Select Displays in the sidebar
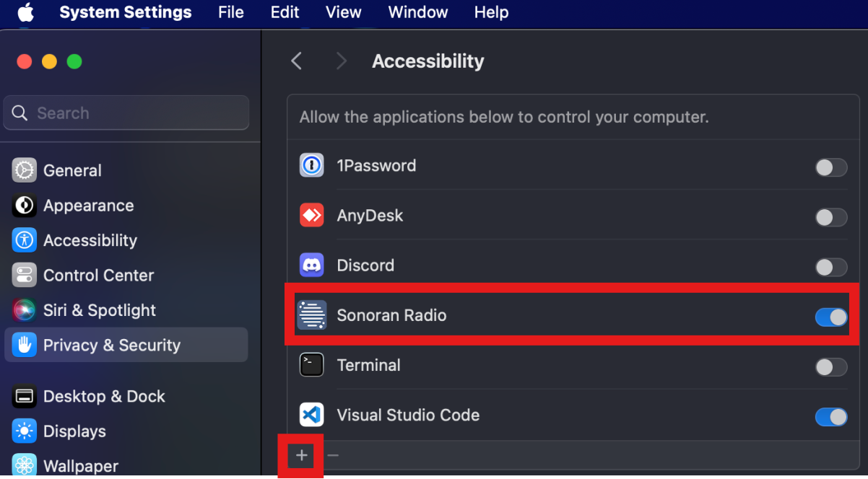This screenshot has height=479, width=868. [126, 431]
